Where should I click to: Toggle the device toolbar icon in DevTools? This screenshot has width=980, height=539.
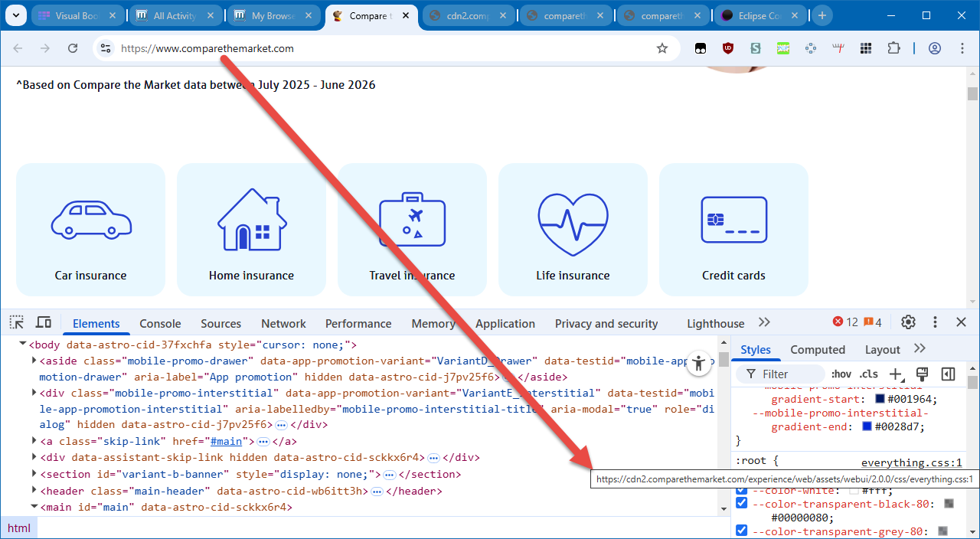click(44, 322)
